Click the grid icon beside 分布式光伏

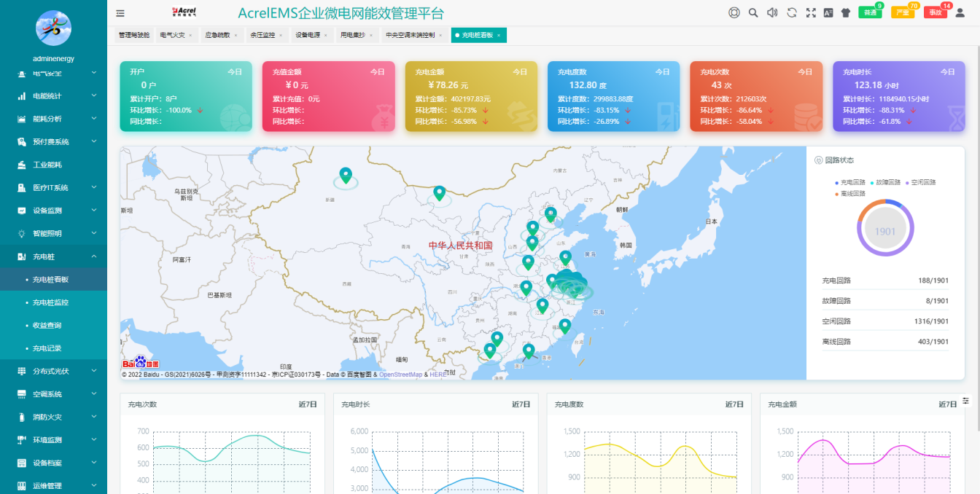pyautogui.click(x=21, y=371)
